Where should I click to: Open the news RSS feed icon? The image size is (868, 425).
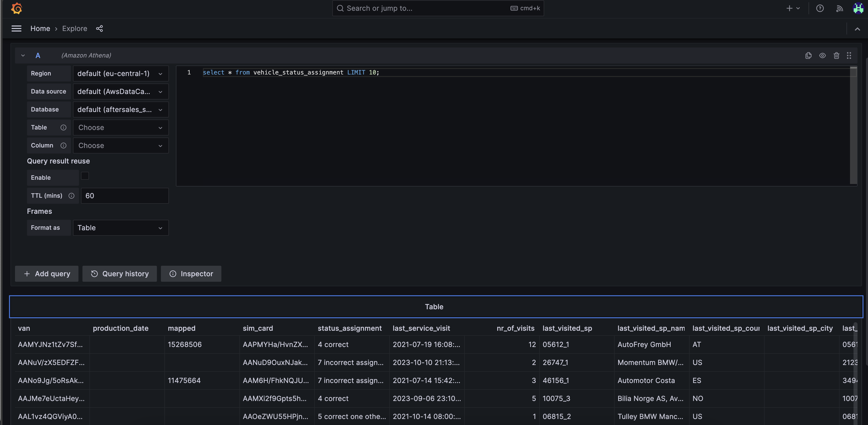click(x=839, y=8)
